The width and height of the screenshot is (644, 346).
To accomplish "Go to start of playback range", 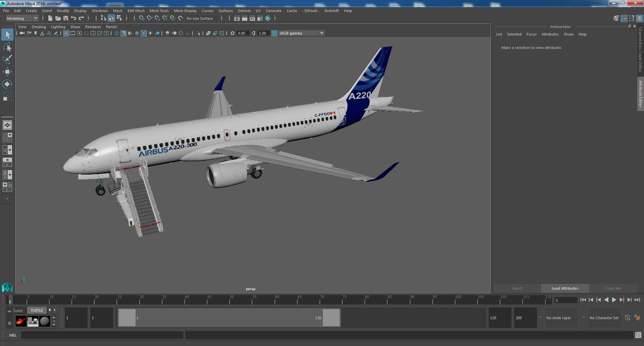I will pos(583,300).
